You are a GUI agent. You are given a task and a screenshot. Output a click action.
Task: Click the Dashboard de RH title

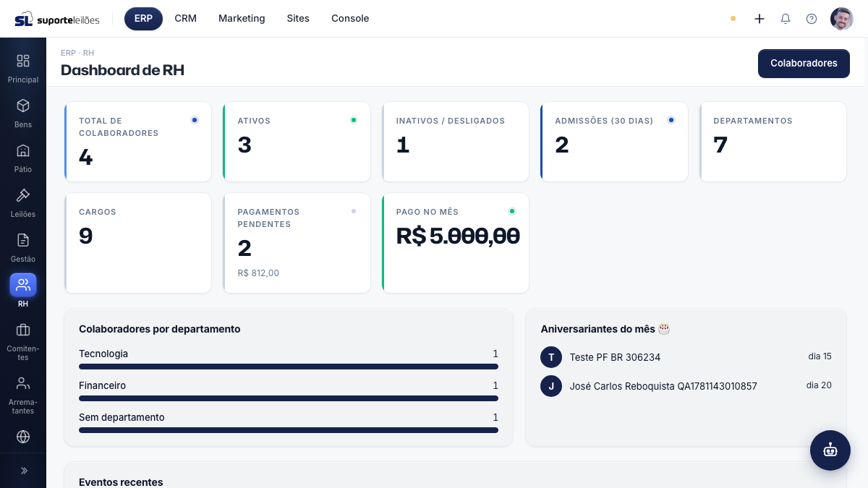pos(122,70)
